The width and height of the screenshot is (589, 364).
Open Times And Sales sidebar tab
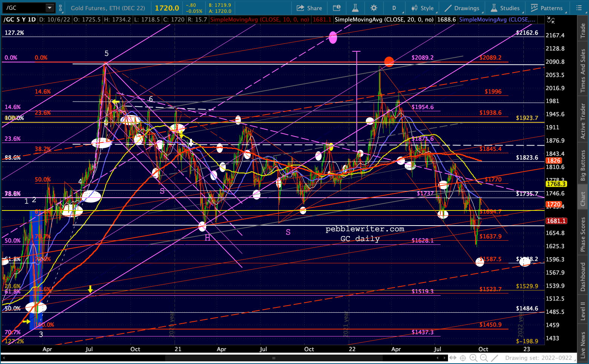pyautogui.click(x=583, y=71)
